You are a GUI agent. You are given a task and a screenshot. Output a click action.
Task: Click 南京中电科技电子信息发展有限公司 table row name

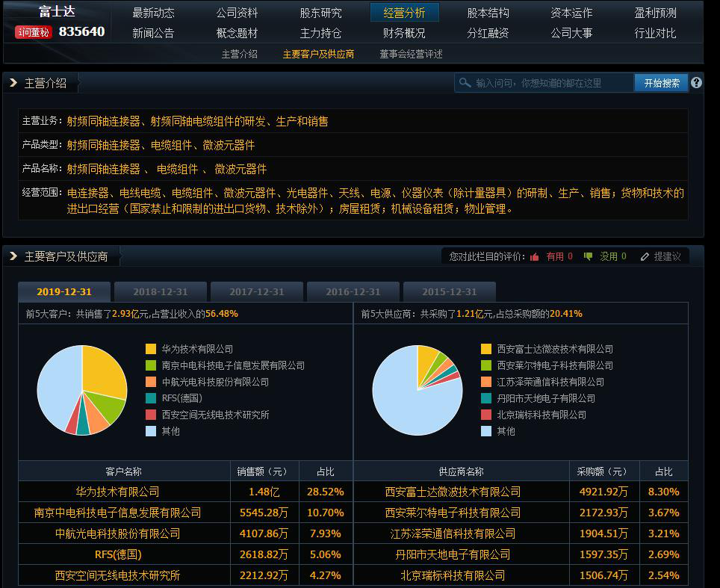pyautogui.click(x=117, y=513)
